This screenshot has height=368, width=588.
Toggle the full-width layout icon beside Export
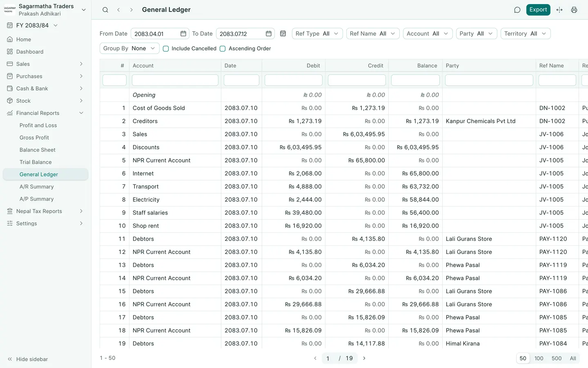(559, 10)
